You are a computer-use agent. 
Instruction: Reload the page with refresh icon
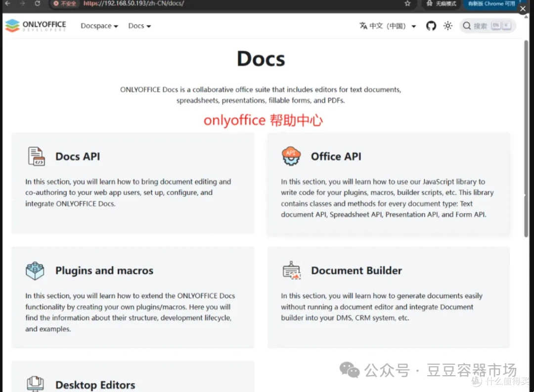(38, 3)
